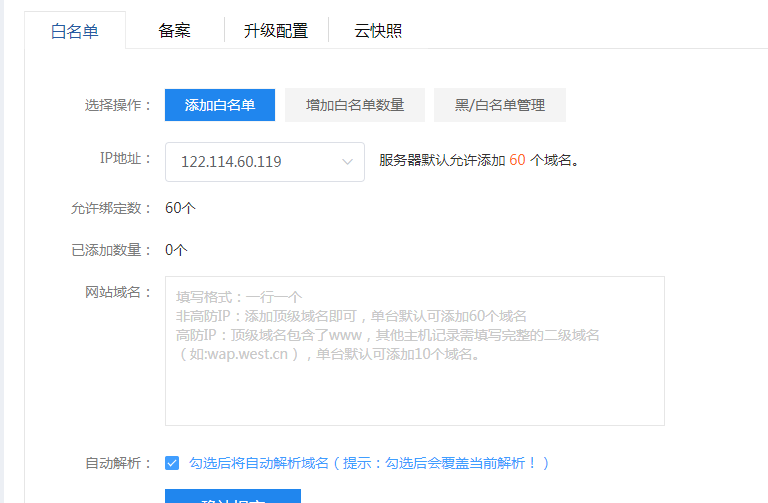The image size is (768, 503).
Task: Click the IP地址 field label
Action: (125, 158)
